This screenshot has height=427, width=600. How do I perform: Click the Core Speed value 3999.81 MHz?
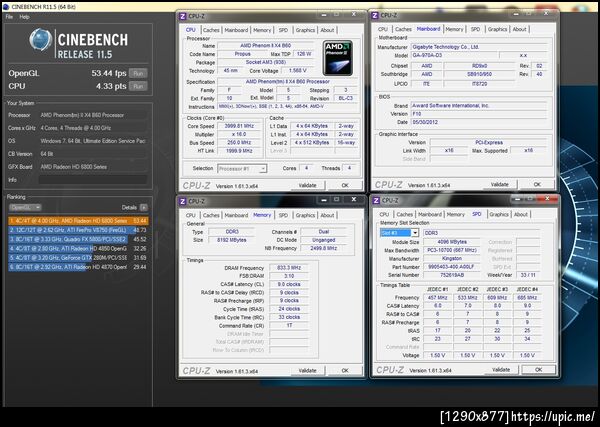tap(239, 126)
